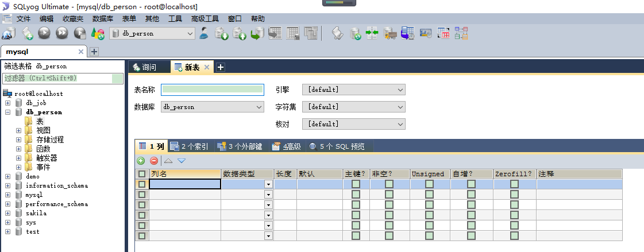Click the ID card icon in the toolbar

425,33
